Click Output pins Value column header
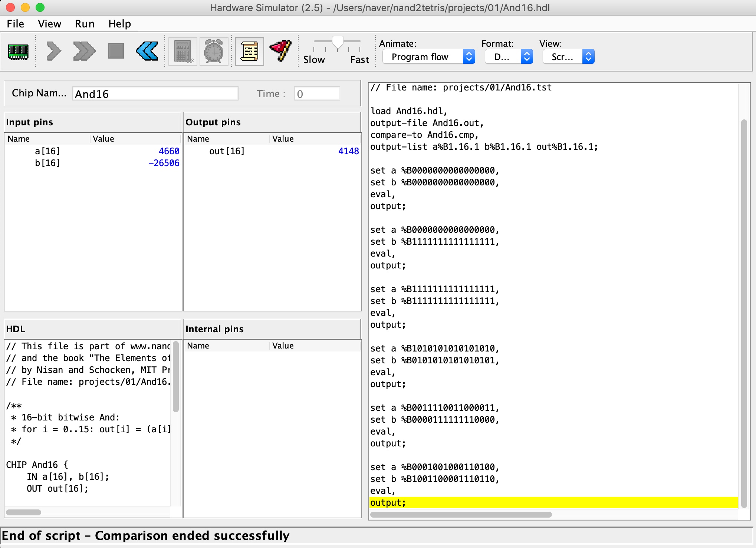This screenshot has width=756, height=548. click(x=315, y=139)
